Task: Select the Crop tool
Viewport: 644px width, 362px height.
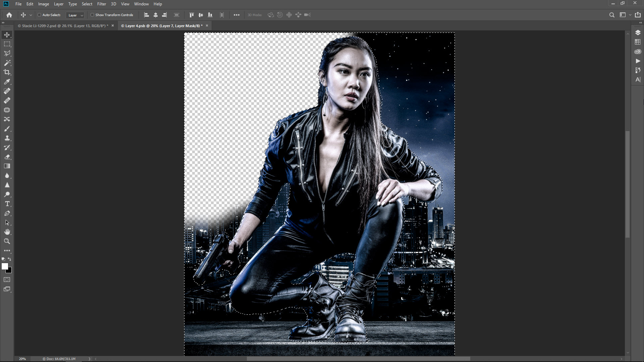Action: (7, 72)
